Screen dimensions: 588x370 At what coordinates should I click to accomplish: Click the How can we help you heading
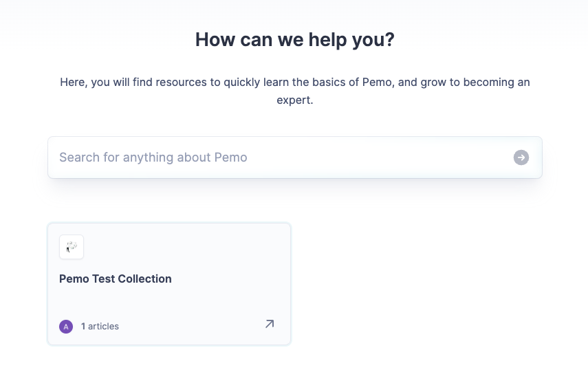tap(294, 40)
